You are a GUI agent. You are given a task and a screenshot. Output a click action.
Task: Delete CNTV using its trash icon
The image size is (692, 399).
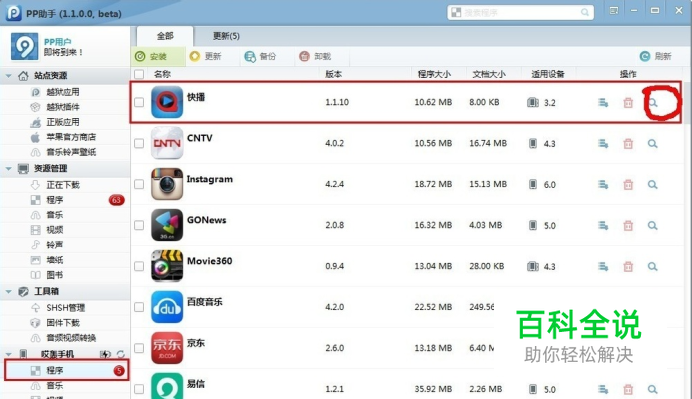coord(628,144)
